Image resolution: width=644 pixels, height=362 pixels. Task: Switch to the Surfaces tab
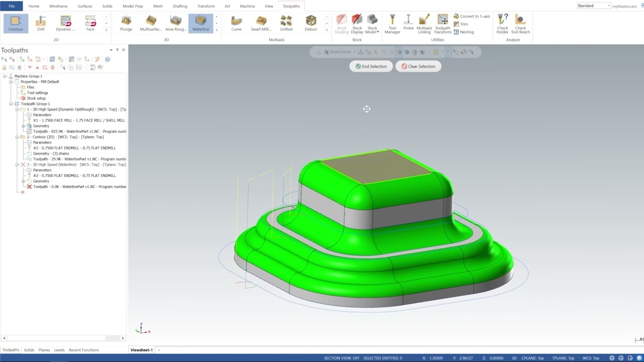85,6
